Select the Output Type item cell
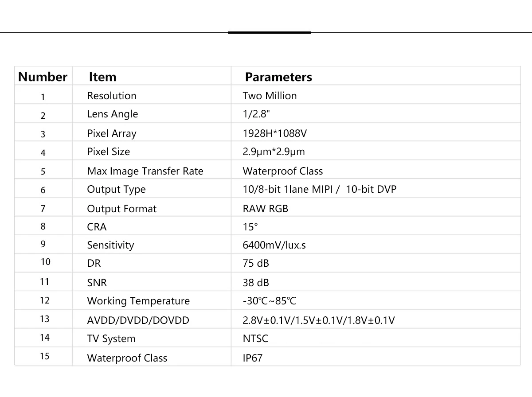Screen dimensions: 532x397 click(x=116, y=189)
